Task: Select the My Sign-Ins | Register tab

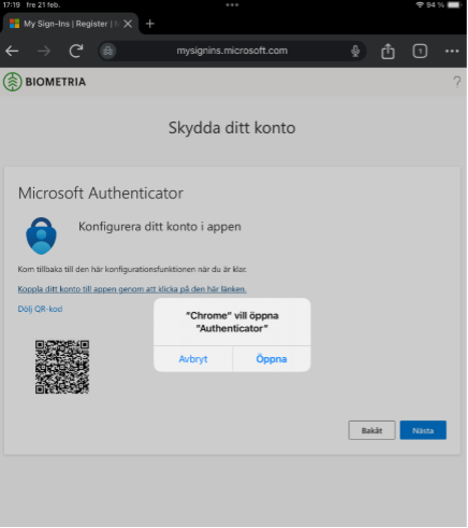Action: 70,24
